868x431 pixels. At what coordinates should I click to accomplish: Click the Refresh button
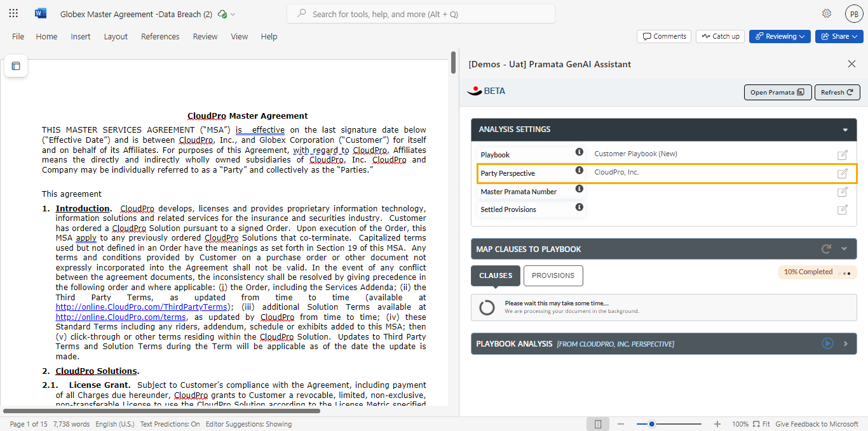pyautogui.click(x=837, y=92)
